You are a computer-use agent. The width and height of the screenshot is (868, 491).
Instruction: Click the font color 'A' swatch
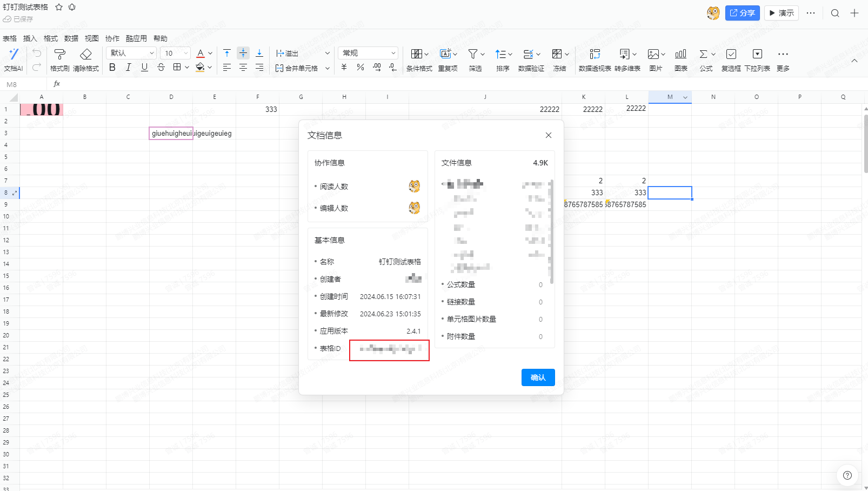201,53
